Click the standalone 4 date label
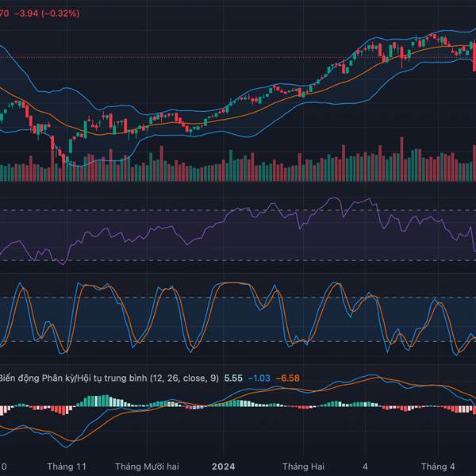This screenshot has width=476, height=476. tap(365, 466)
